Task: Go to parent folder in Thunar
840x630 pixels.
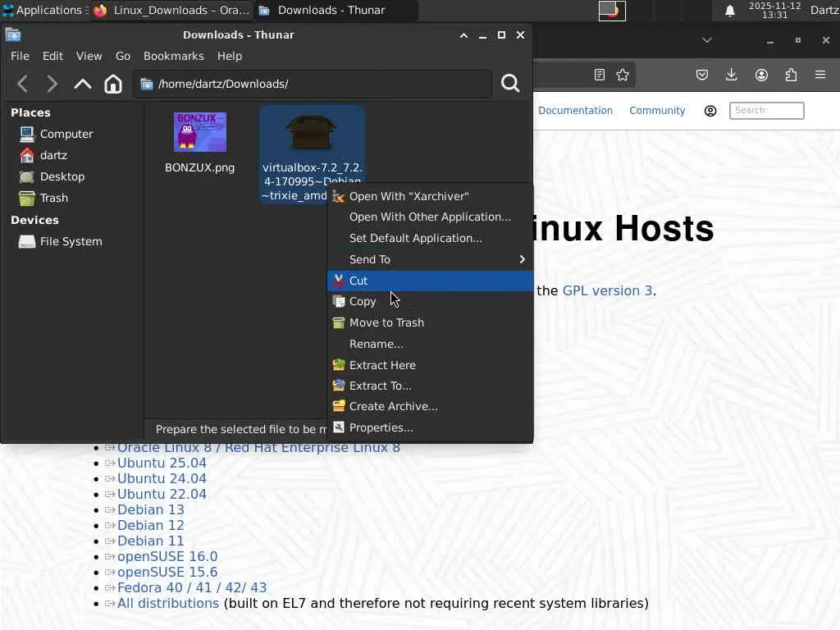Action: pyautogui.click(x=83, y=84)
